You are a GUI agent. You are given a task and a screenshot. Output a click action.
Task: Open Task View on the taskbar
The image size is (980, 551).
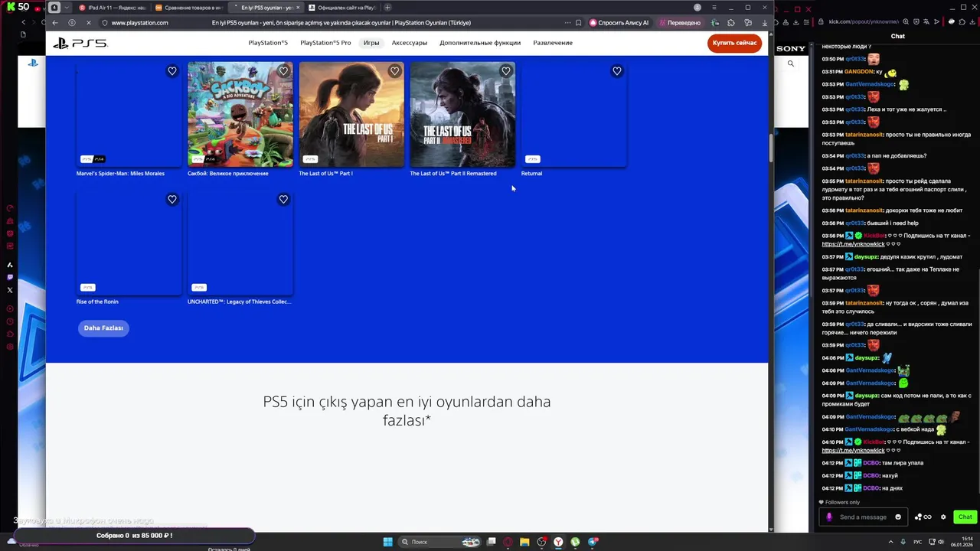tap(491, 542)
